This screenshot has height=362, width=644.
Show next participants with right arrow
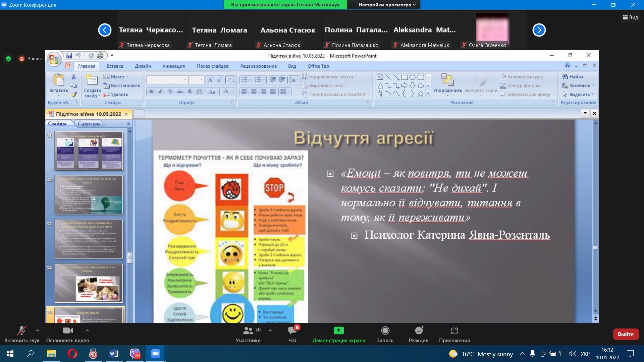point(539,30)
